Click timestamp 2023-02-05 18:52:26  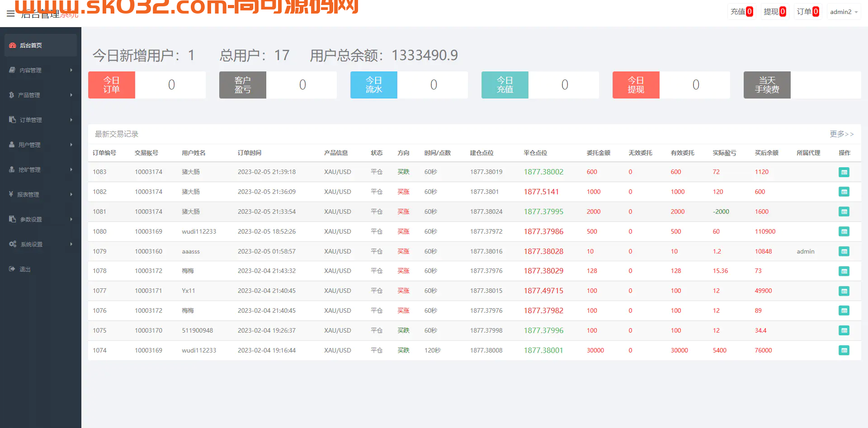[267, 231]
